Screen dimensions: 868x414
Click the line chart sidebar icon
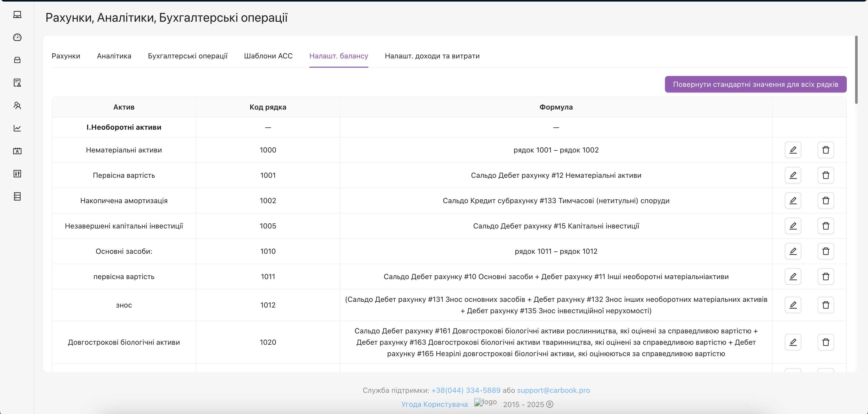tap(17, 128)
